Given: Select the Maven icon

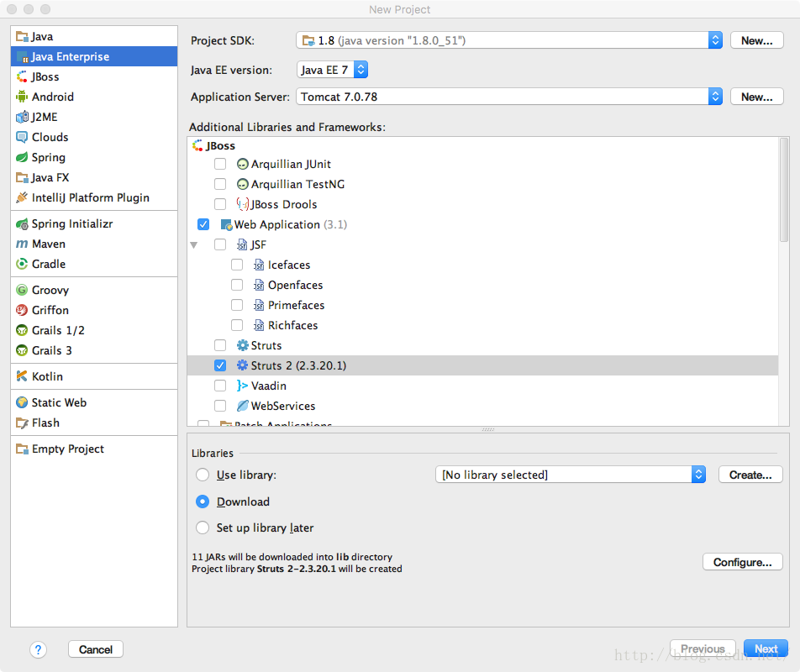Looking at the screenshot, I should point(22,244).
